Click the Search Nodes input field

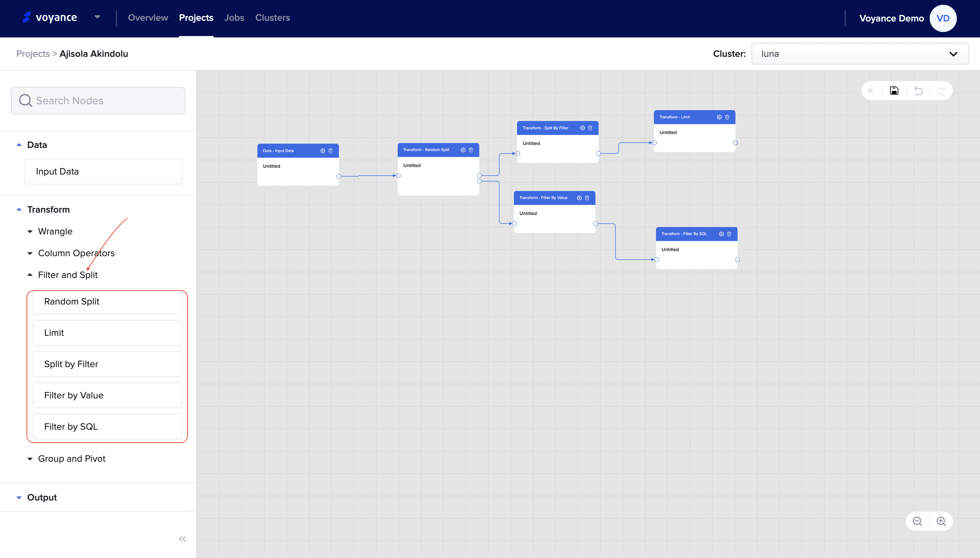click(x=98, y=100)
